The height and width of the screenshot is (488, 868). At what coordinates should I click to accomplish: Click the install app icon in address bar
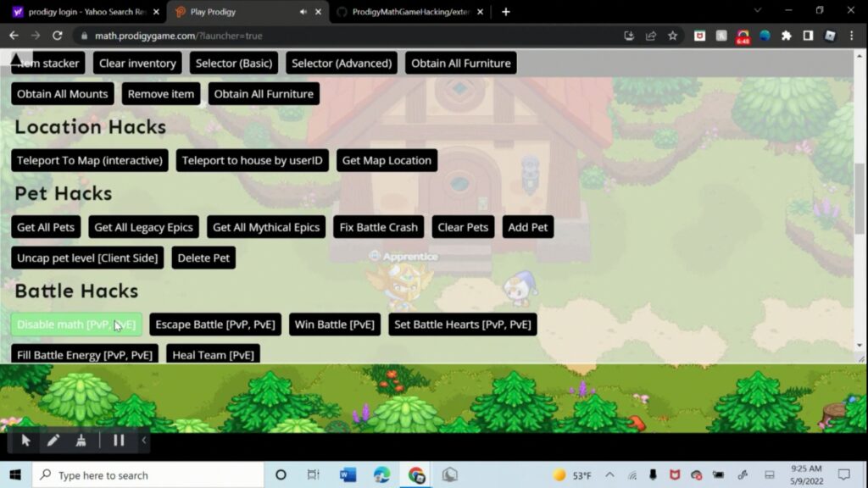tap(629, 36)
